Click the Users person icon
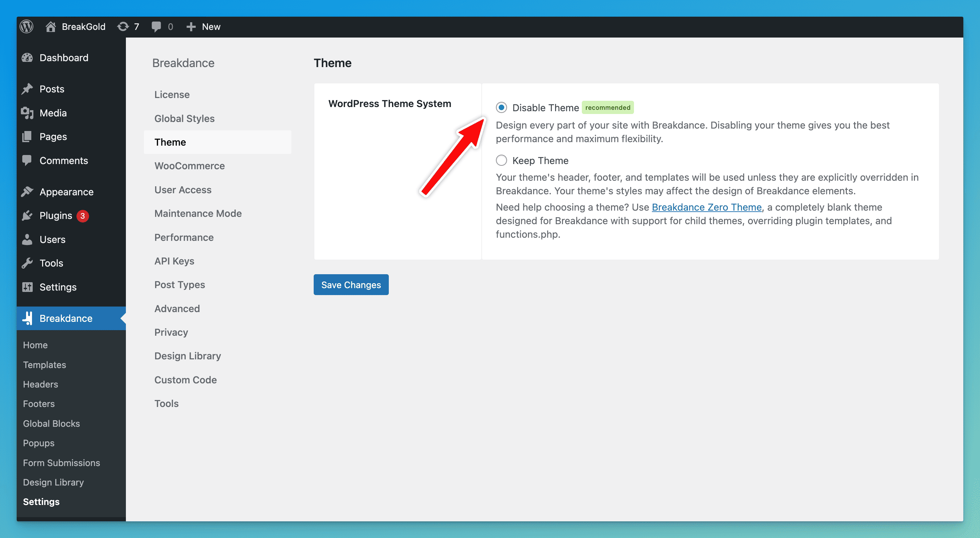The height and width of the screenshot is (538, 980). 27,239
